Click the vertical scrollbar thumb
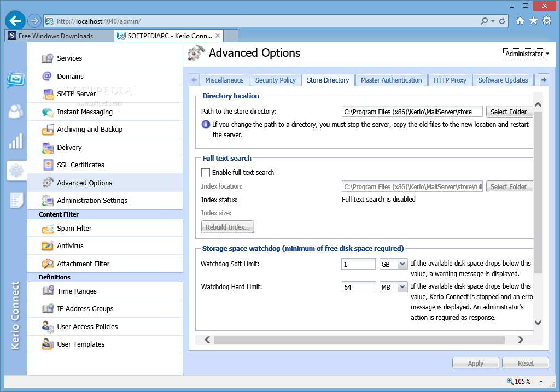Image resolution: width=560 pixels, height=392 pixels. (538, 193)
